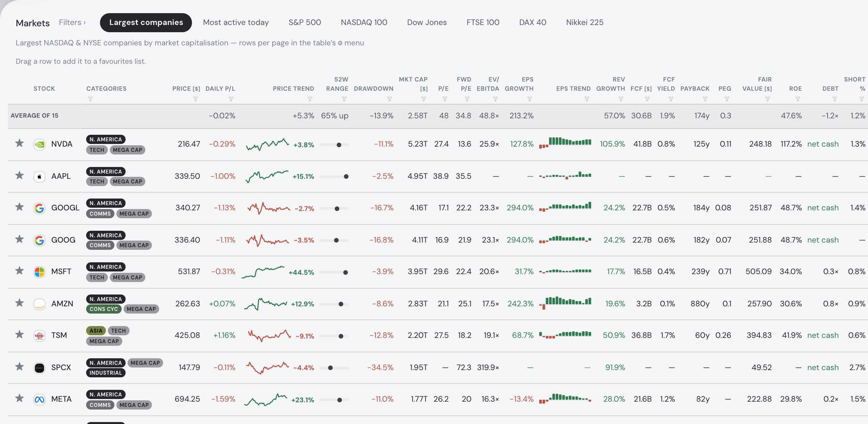The height and width of the screenshot is (424, 868).
Task: Click the CONS CYC tag on AMZN
Action: tap(104, 309)
